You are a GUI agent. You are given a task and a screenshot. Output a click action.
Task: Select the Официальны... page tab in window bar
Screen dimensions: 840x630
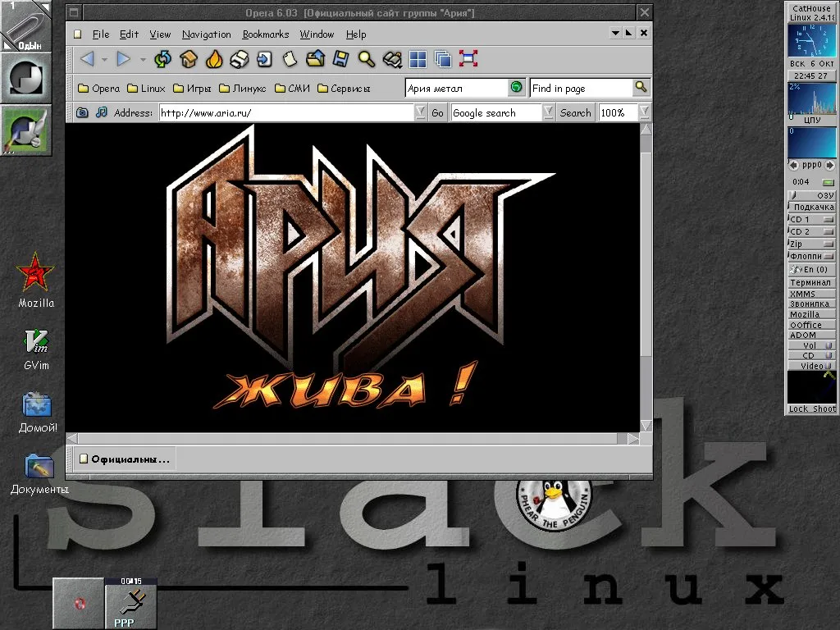click(125, 459)
